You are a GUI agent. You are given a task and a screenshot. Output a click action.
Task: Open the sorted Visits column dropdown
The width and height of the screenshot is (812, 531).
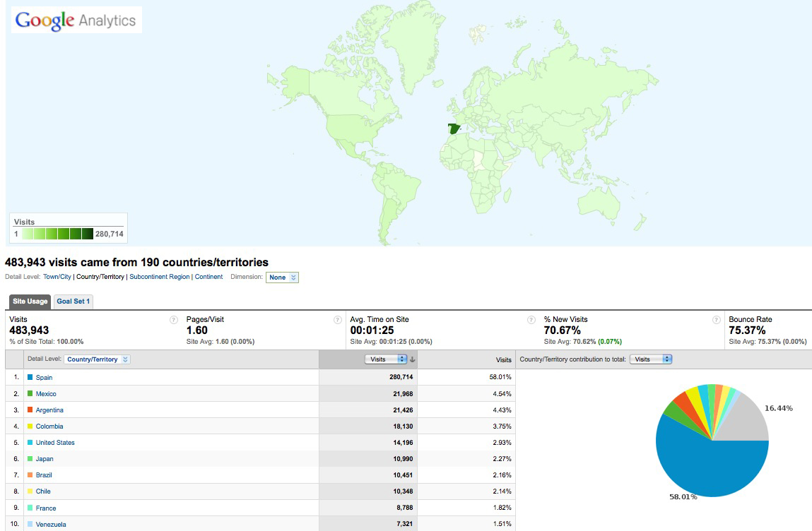(x=386, y=359)
